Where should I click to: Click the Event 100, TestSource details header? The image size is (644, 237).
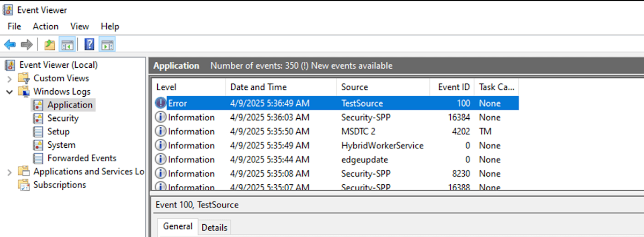coord(196,205)
